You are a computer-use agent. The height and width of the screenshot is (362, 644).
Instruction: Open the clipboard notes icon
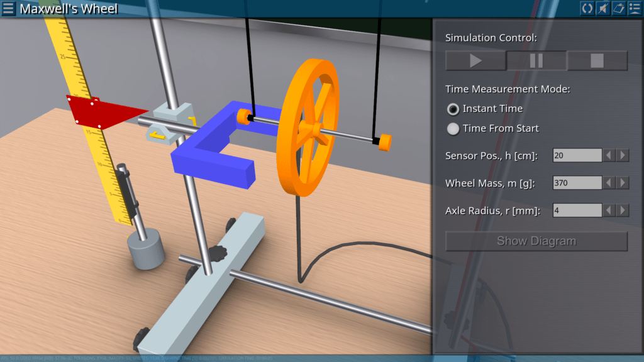click(618, 8)
